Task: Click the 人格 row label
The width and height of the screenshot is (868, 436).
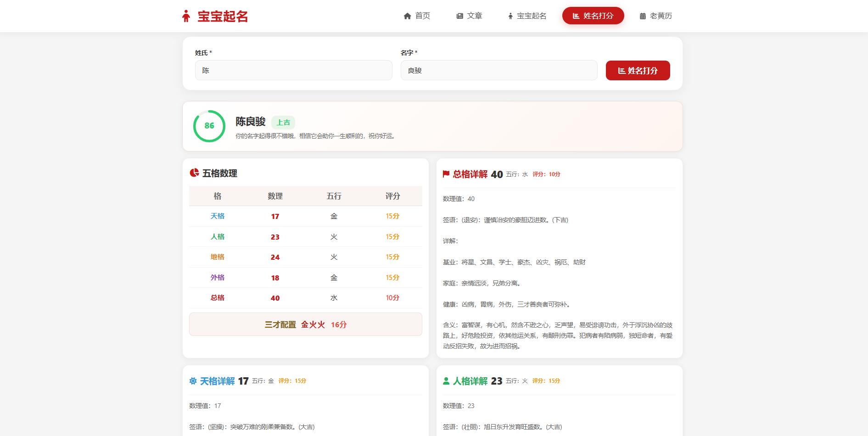Action: click(218, 237)
